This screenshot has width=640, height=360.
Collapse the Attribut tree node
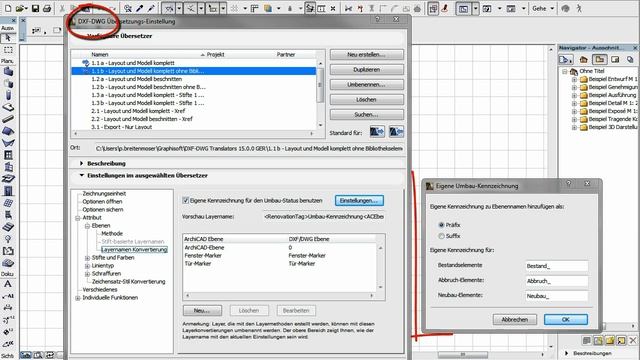(x=78, y=218)
